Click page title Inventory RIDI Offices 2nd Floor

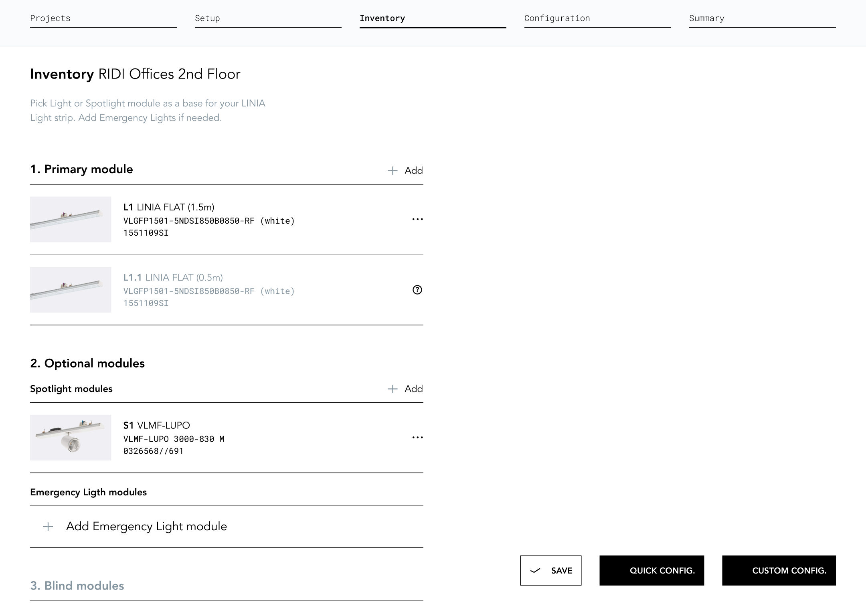135,74
